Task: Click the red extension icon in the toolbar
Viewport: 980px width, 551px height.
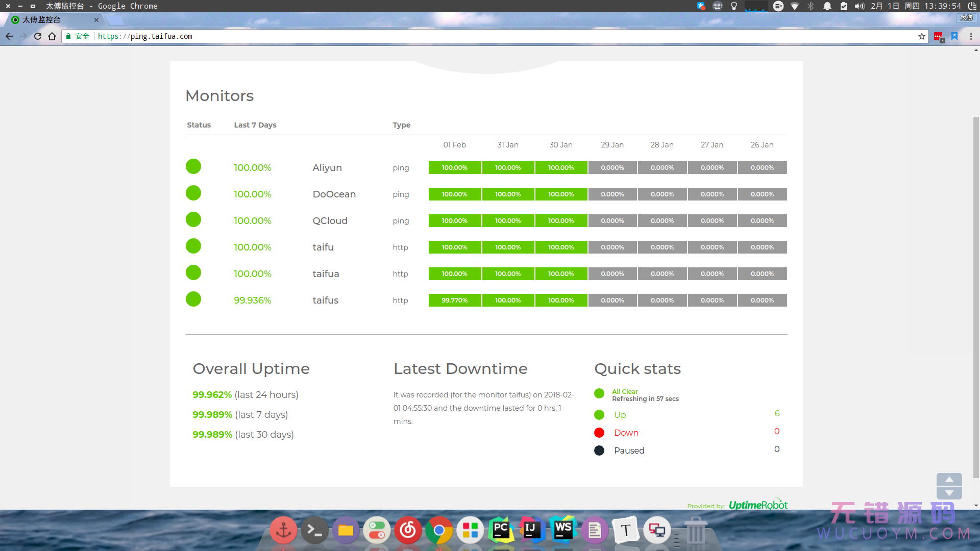Action: click(x=938, y=37)
